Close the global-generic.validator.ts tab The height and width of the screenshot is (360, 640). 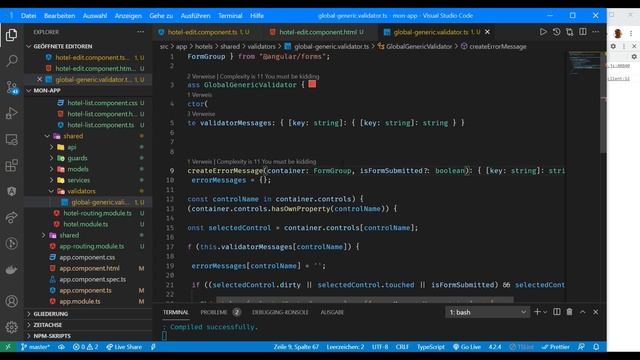487,32
